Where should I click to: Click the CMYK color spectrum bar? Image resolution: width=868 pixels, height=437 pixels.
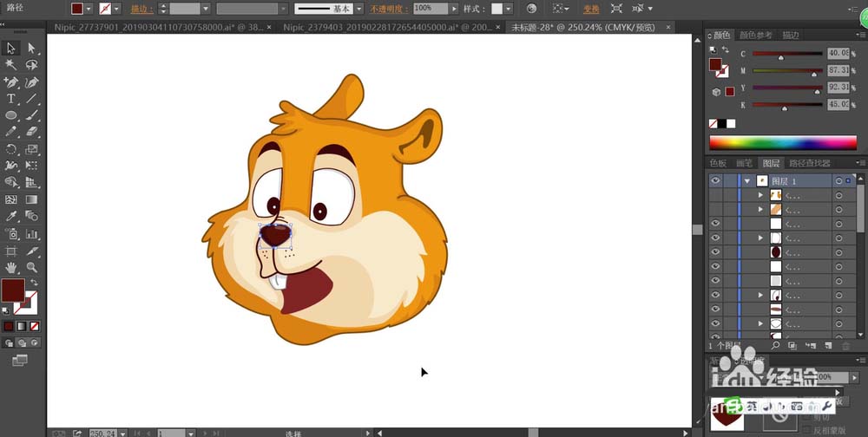[x=783, y=142]
